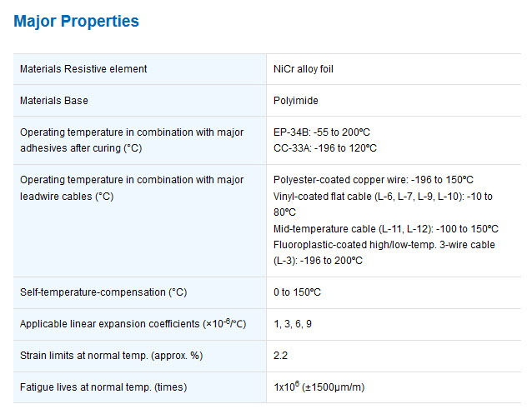
Task: Click the Fluoroplastic-coated 3-wire cable entry
Action: click(384, 252)
